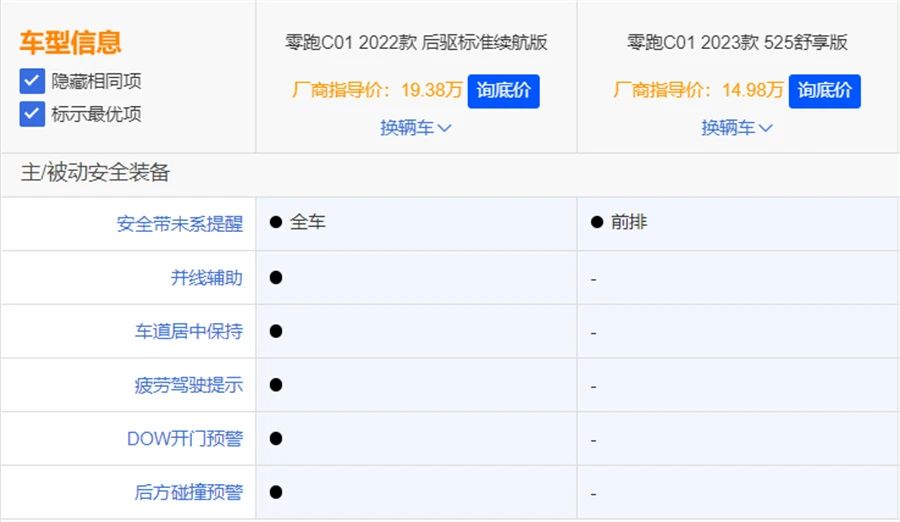900x522 pixels.
Task: Click 零跑C01 2023款 525舒享版 title
Action: [x=737, y=43]
